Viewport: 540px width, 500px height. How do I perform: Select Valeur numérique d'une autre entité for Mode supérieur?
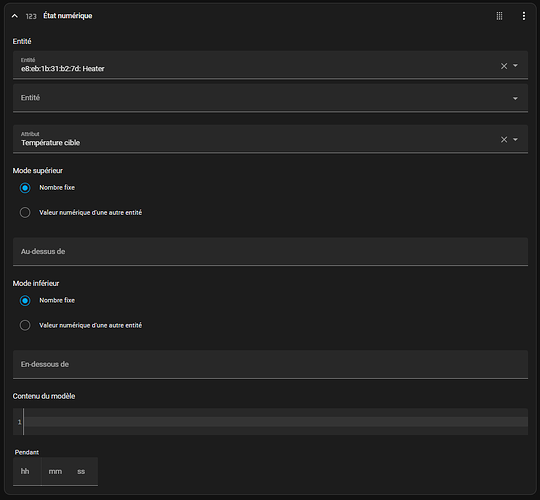coord(25,212)
